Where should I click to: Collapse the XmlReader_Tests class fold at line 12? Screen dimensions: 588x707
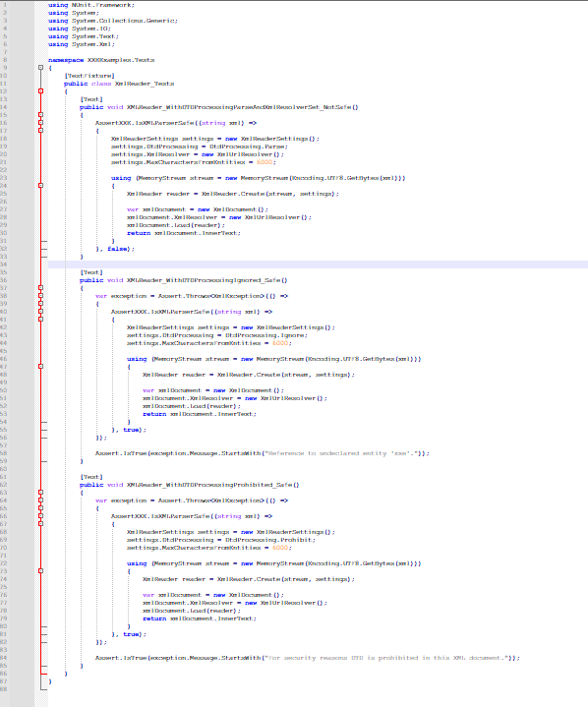point(40,91)
